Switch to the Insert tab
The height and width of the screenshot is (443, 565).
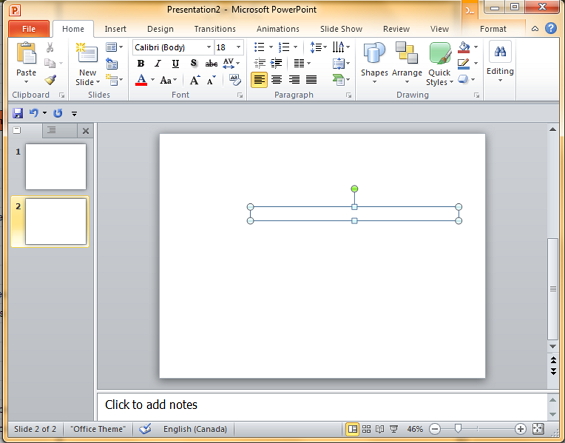[x=115, y=29]
